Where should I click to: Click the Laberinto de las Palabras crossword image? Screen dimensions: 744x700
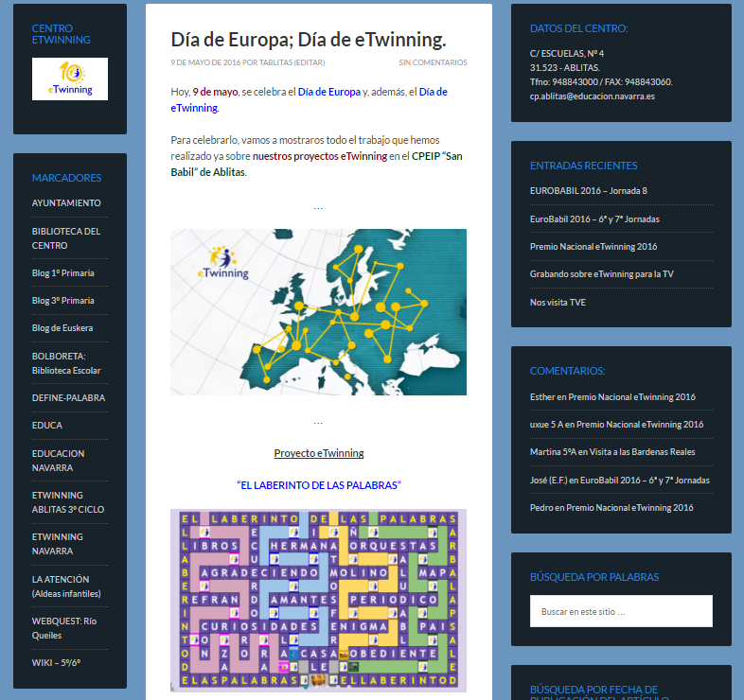pyautogui.click(x=318, y=600)
